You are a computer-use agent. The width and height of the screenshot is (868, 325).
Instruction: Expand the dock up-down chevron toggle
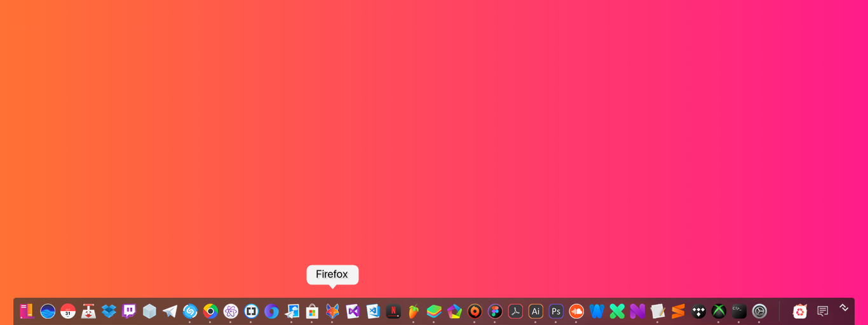pyautogui.click(x=844, y=307)
